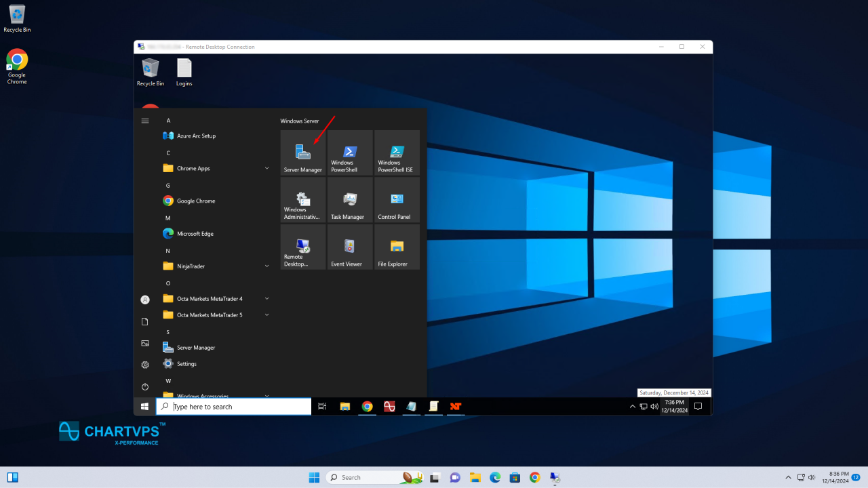Image resolution: width=868 pixels, height=488 pixels.
Task: Open the Recycle Bin on remote desktop
Action: tap(150, 73)
